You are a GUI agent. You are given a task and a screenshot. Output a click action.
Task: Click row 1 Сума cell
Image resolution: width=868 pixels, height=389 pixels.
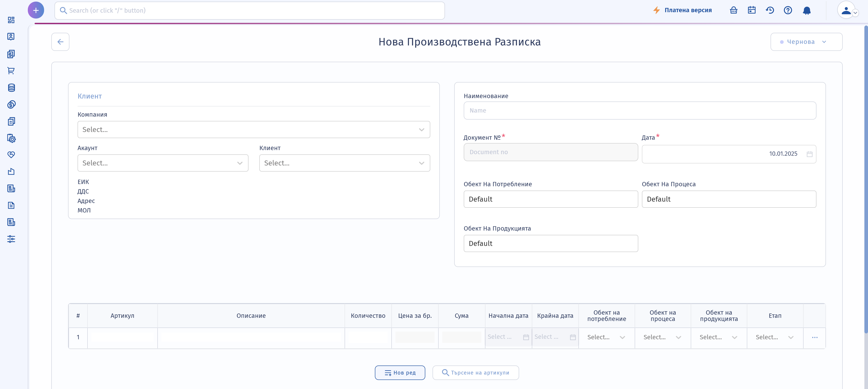point(462,337)
